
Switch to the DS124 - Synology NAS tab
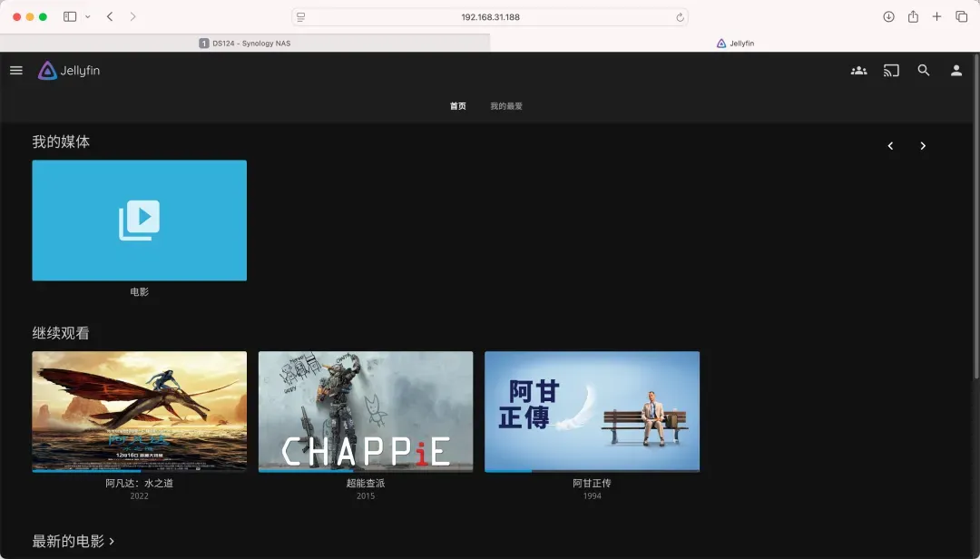245,44
